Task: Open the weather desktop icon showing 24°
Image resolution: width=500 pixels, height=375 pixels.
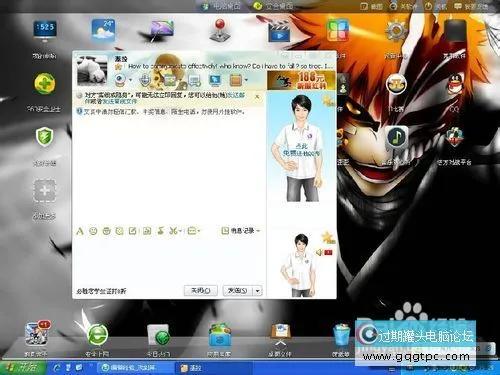Action: (103, 31)
